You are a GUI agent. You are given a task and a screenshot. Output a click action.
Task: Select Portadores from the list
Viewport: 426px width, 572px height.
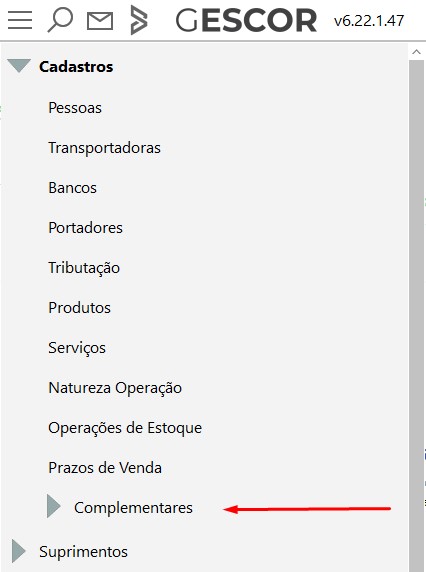coord(85,228)
